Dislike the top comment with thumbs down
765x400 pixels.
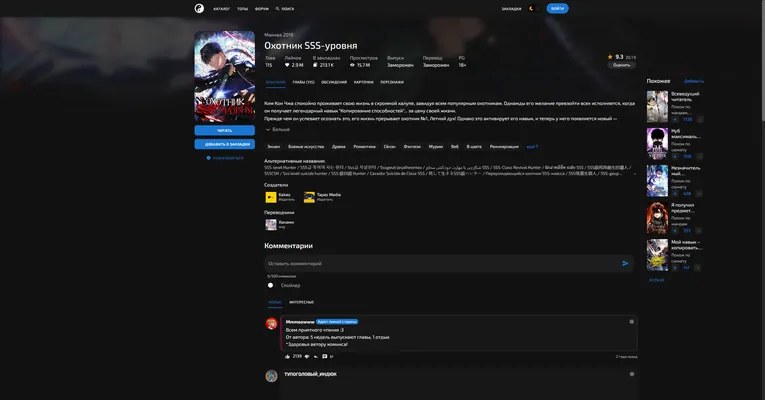[x=307, y=357]
